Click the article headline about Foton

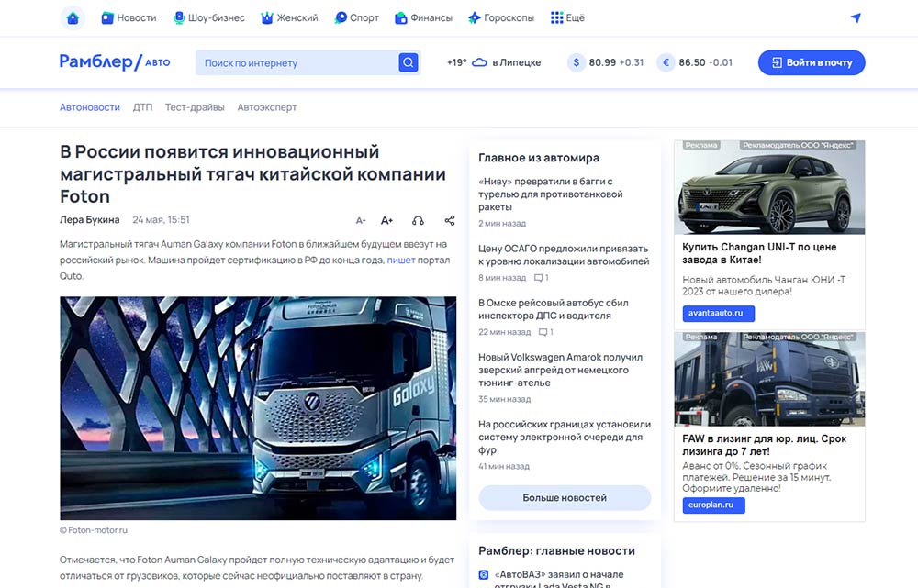[x=253, y=173]
